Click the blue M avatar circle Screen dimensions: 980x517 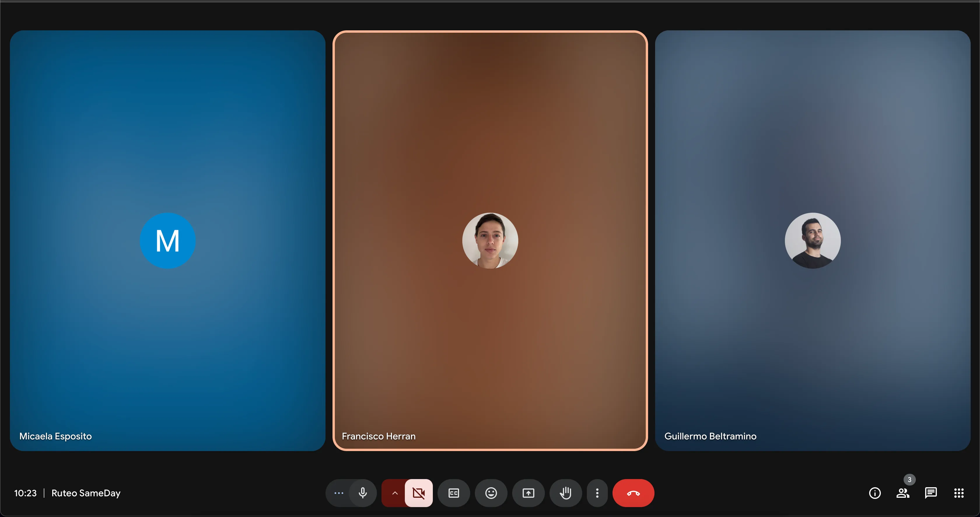pos(168,240)
